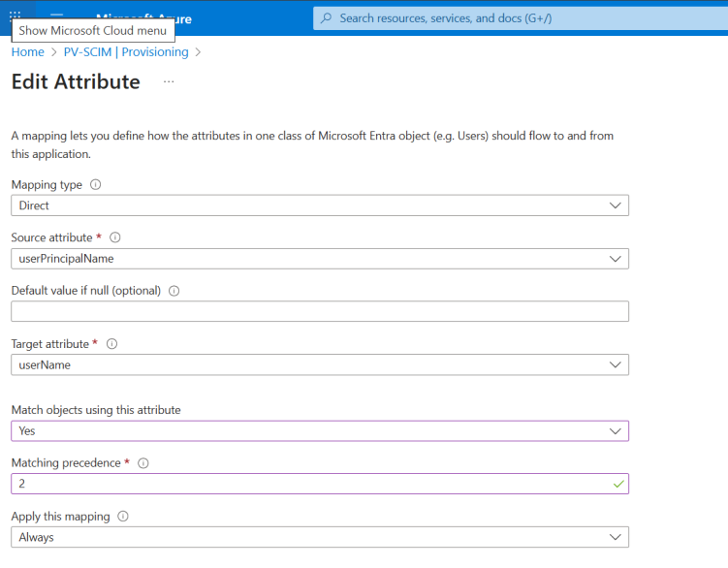Click info icon for Default value if null
Viewport: 728px width, 568px height.
(174, 291)
